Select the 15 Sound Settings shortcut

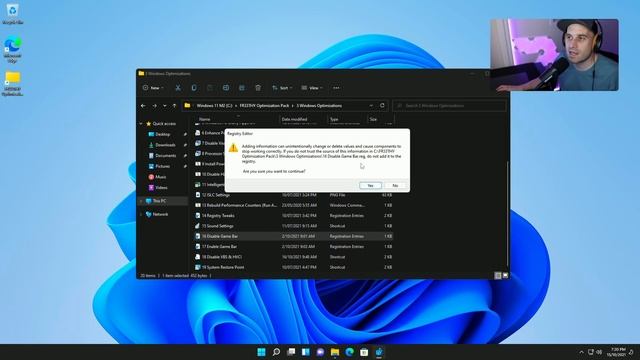click(293, 226)
